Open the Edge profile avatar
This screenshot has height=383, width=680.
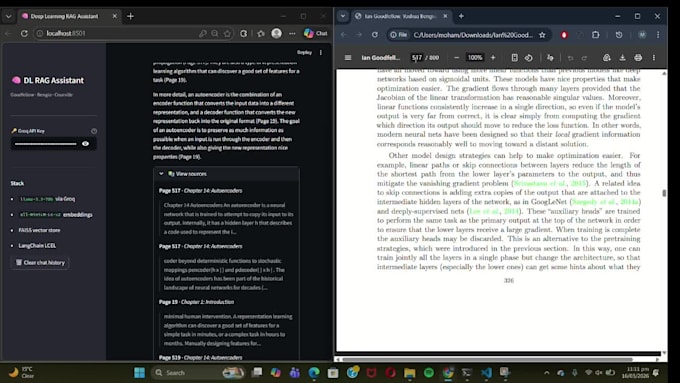point(276,33)
